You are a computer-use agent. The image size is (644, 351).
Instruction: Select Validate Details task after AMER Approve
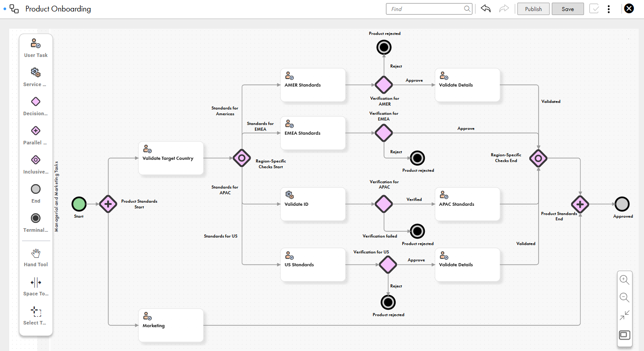click(x=467, y=85)
